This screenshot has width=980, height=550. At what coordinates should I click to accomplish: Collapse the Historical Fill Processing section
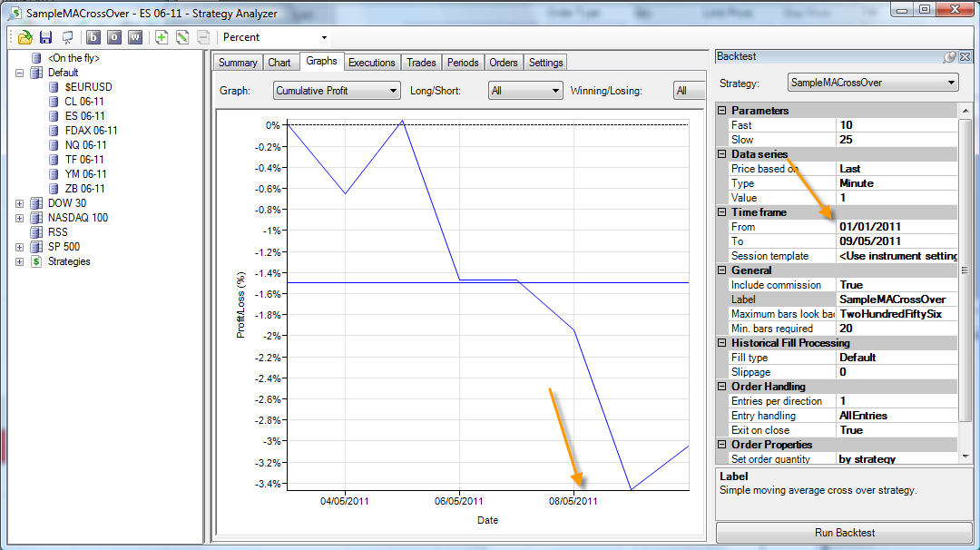(x=722, y=342)
